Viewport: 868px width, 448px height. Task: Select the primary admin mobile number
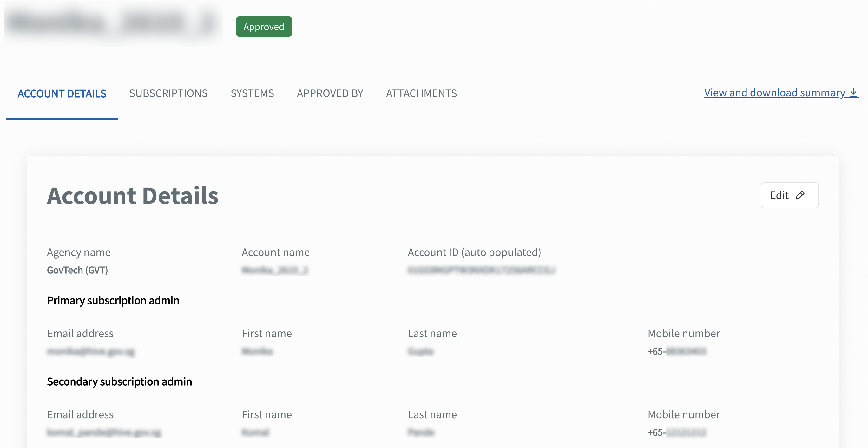[677, 351]
